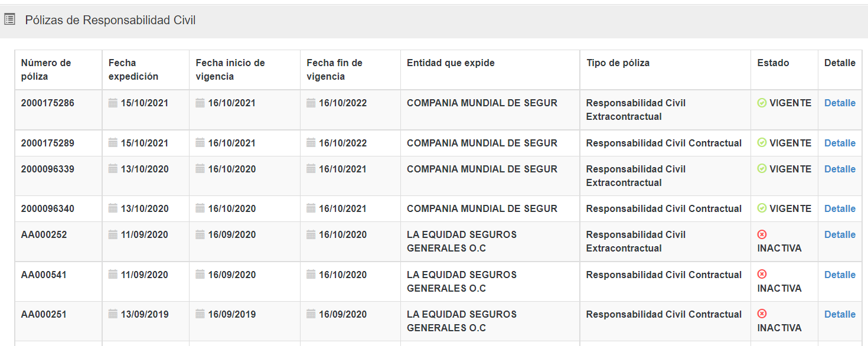The image size is (868, 346).
Task: View Detalle for policy 2000096339
Action: (840, 169)
